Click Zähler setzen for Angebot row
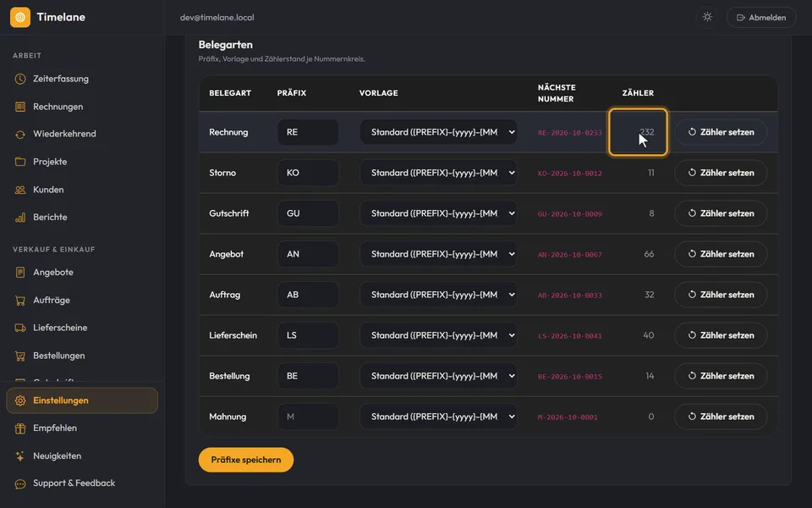 point(721,254)
